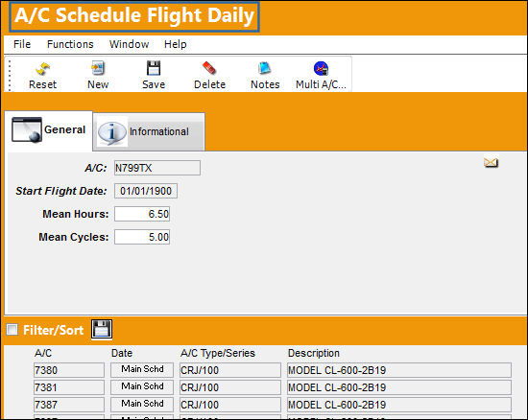Select A/C row 7387

[x=69, y=405]
